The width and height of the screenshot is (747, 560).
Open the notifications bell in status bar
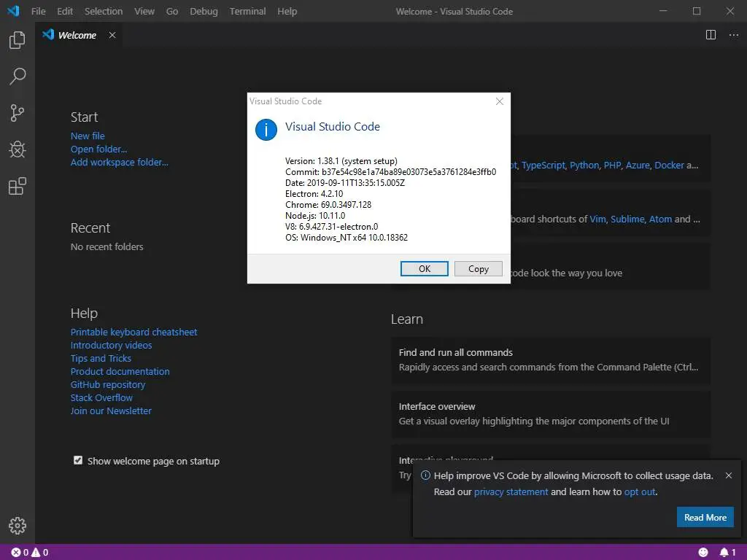[727, 553]
